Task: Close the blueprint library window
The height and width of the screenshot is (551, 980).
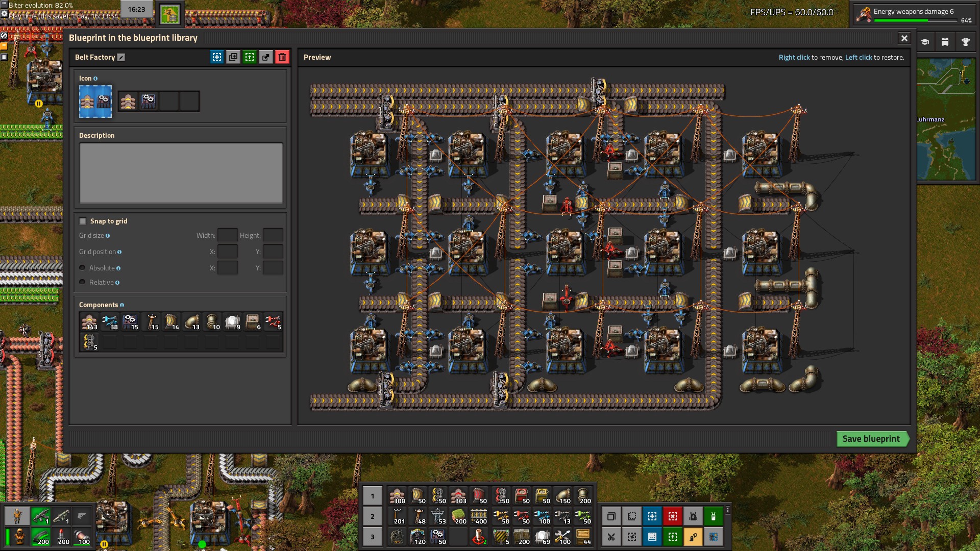Action: 904,38
